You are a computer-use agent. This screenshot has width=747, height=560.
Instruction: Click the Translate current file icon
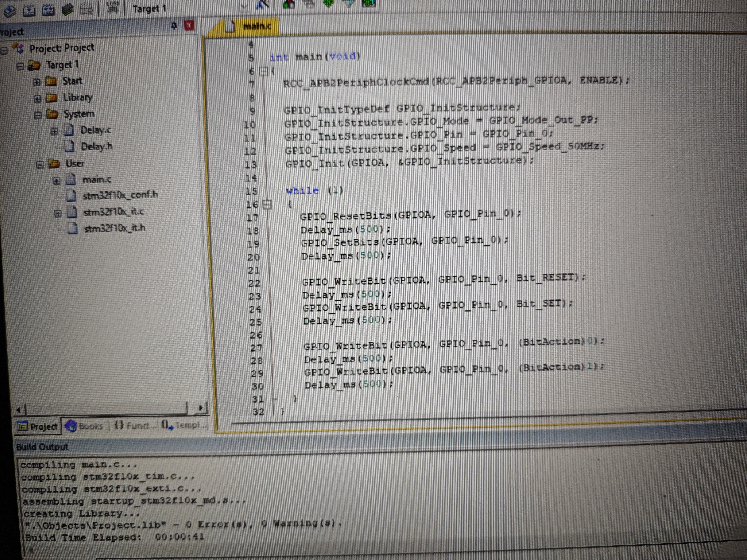(x=9, y=10)
